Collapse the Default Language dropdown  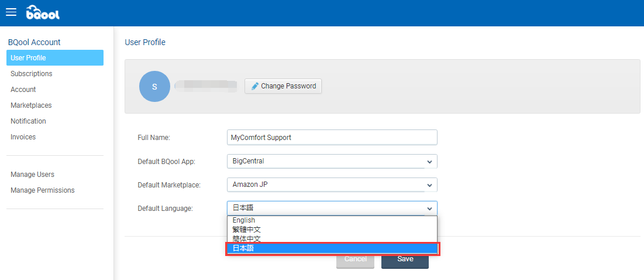[332, 209]
